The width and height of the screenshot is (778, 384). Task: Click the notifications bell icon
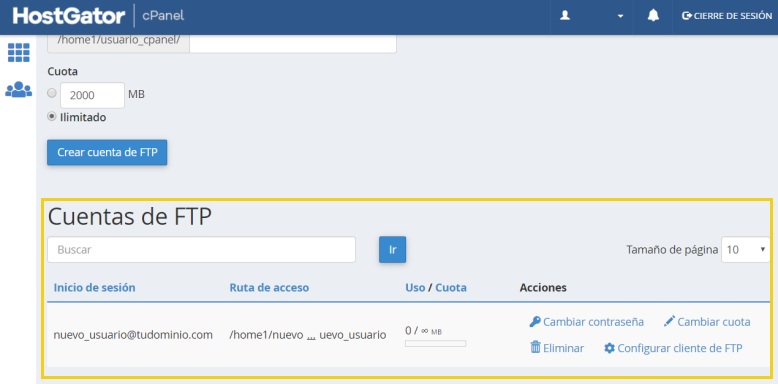click(653, 16)
